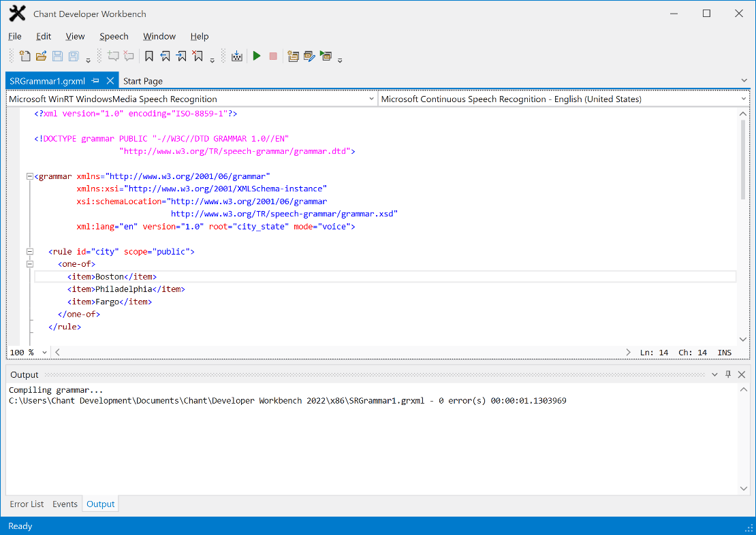The image size is (756, 535).
Task: Open a file using folder icon
Action: click(x=41, y=56)
